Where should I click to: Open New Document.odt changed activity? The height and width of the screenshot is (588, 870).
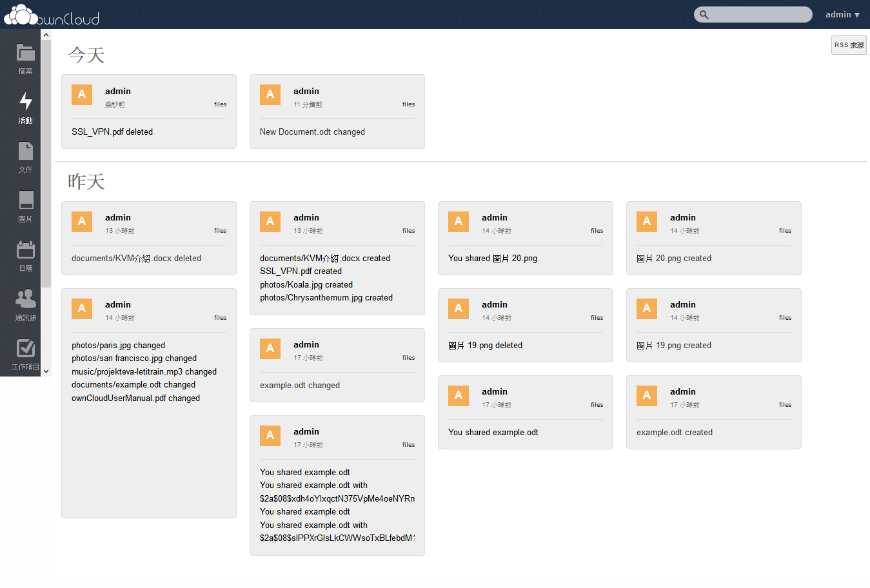coord(312,132)
